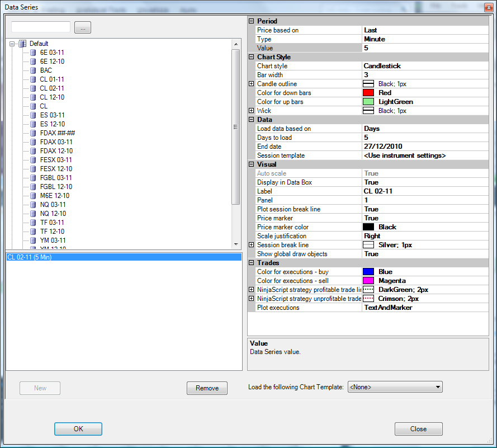The image size is (497, 448).
Task: Click the Blue executions buy swatch
Action: coord(368,272)
